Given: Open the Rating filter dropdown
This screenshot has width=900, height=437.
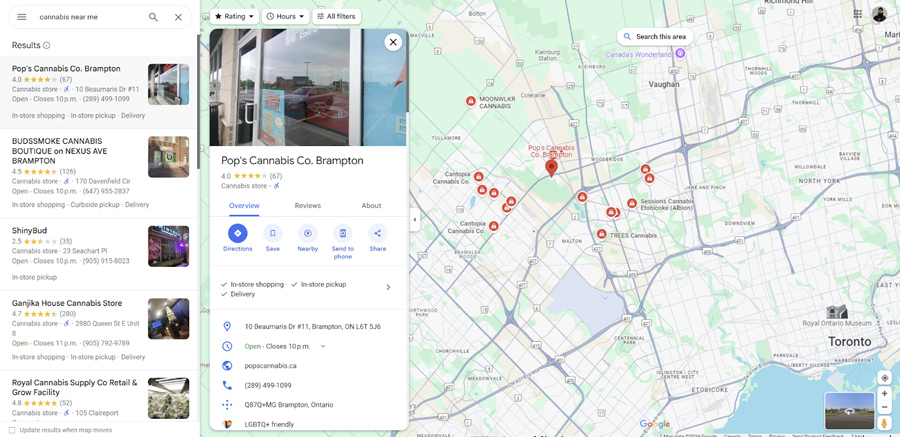Looking at the screenshot, I should (x=234, y=17).
